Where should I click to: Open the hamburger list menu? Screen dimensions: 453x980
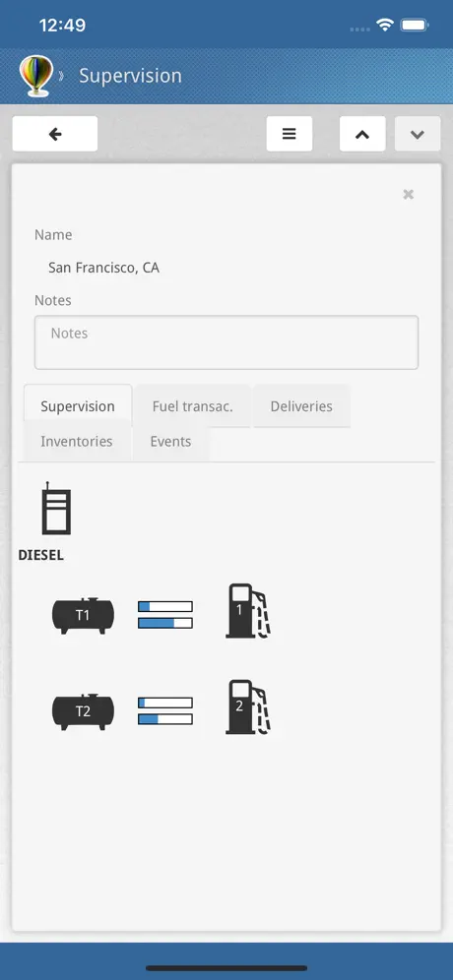pyautogui.click(x=290, y=134)
